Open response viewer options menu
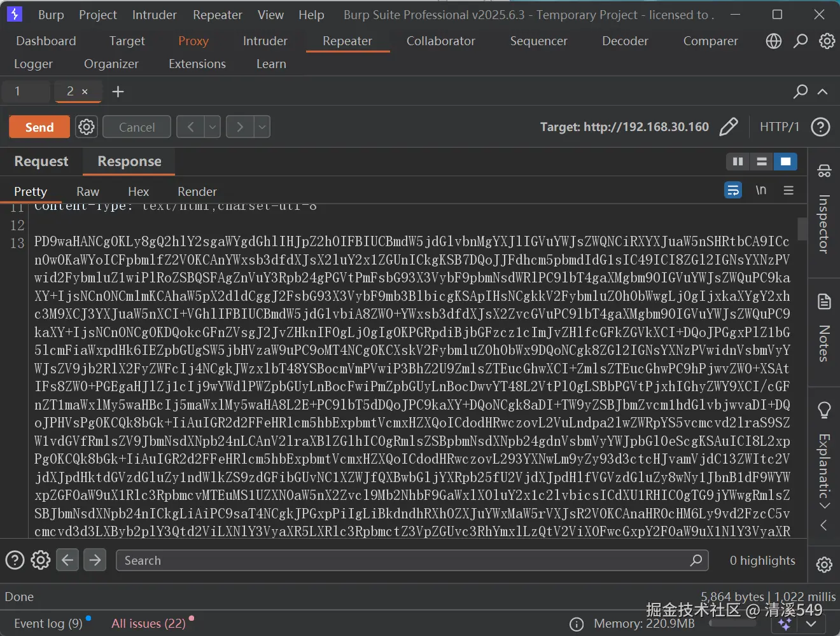Viewport: 840px width, 636px height. [x=788, y=190]
